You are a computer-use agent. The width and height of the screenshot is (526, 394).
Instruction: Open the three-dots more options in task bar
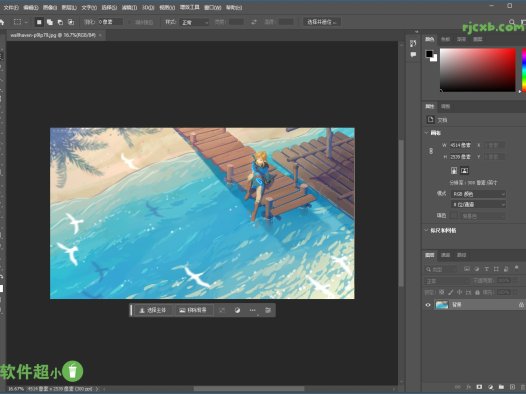[253, 310]
